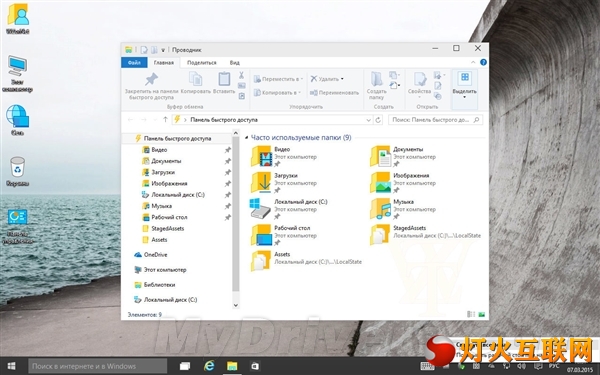Select Этот компьютер in the navigation pane

(165, 270)
